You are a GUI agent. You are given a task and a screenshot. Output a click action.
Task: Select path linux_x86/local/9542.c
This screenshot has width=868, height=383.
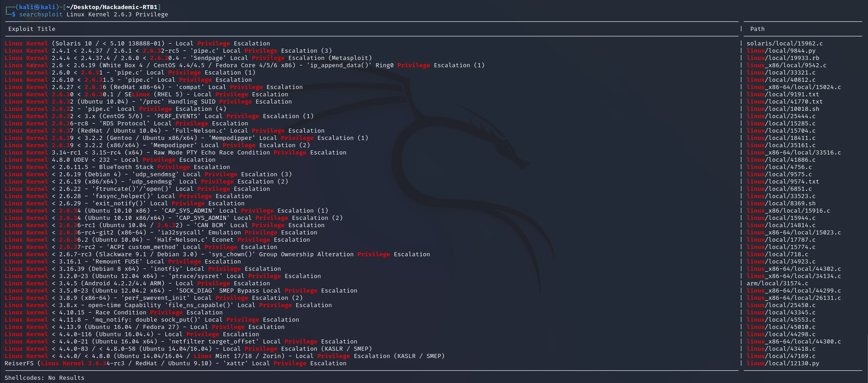tap(787, 65)
